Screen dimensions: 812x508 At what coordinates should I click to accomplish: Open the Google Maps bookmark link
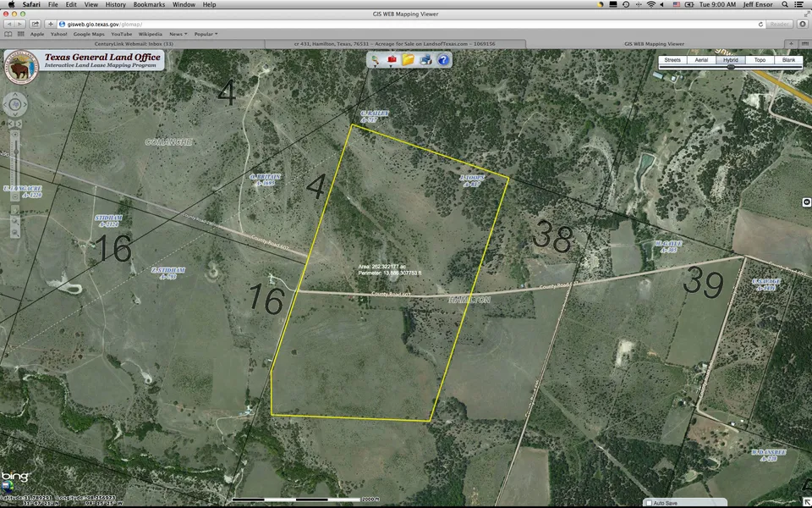point(88,34)
